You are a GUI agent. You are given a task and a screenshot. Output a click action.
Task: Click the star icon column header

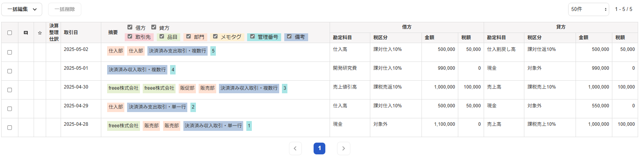[x=40, y=33]
